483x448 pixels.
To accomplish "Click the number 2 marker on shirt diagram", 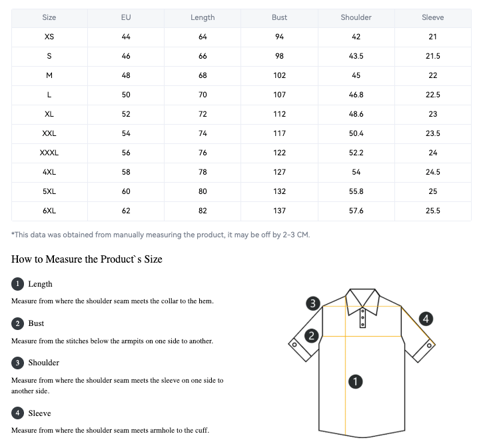I will click(311, 335).
